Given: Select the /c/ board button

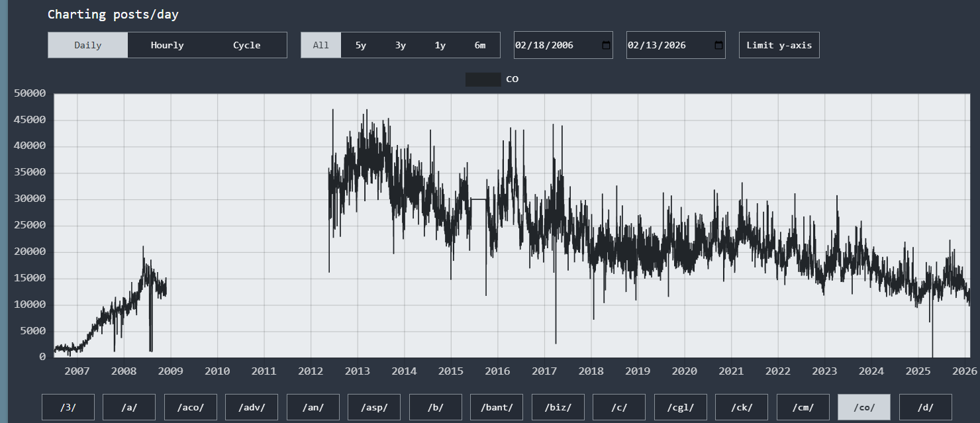Looking at the screenshot, I should [619, 407].
